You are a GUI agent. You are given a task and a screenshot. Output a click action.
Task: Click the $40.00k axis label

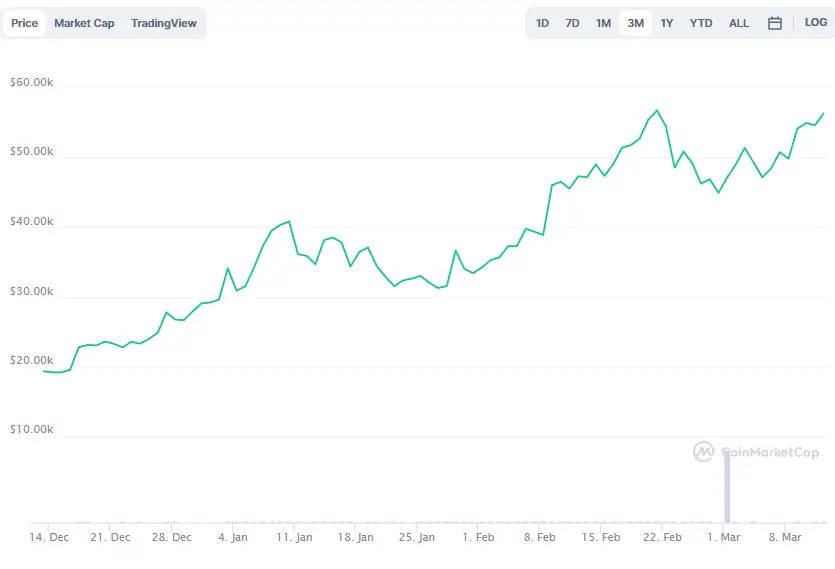click(x=32, y=221)
